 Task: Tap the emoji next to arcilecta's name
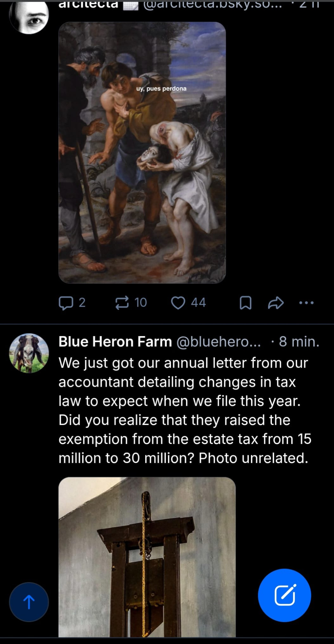pos(131,5)
